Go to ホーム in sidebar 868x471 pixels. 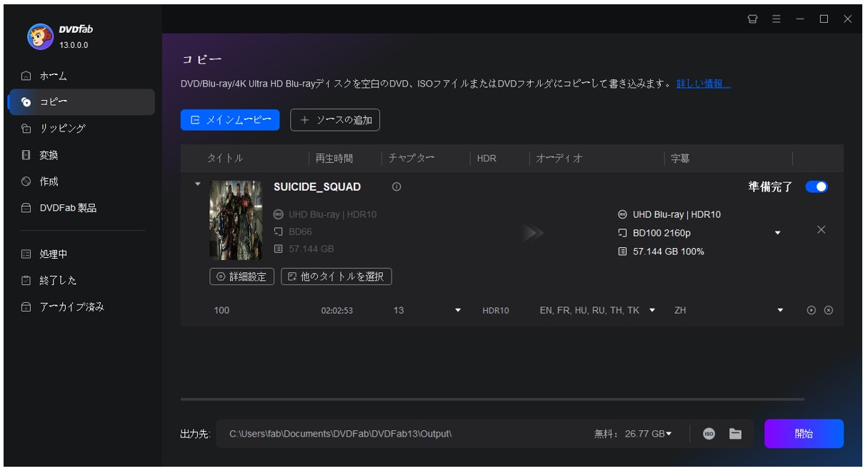(x=81, y=76)
